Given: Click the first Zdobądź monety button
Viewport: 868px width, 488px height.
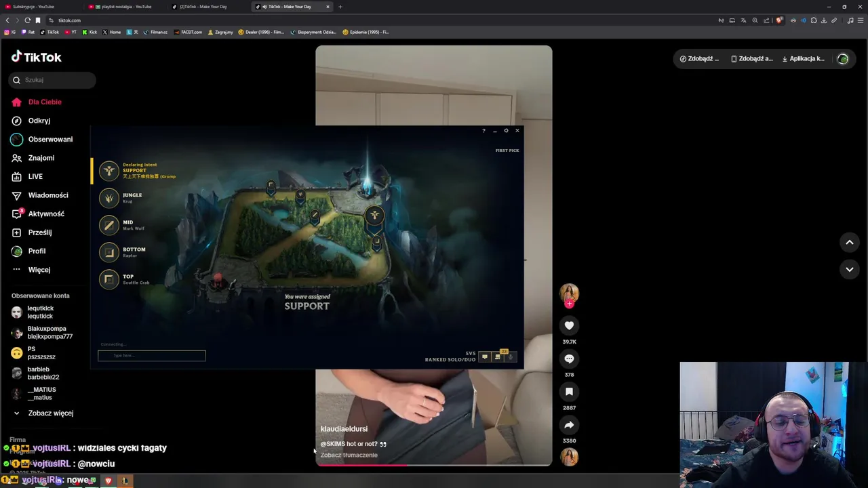Looking at the screenshot, I should (699, 59).
